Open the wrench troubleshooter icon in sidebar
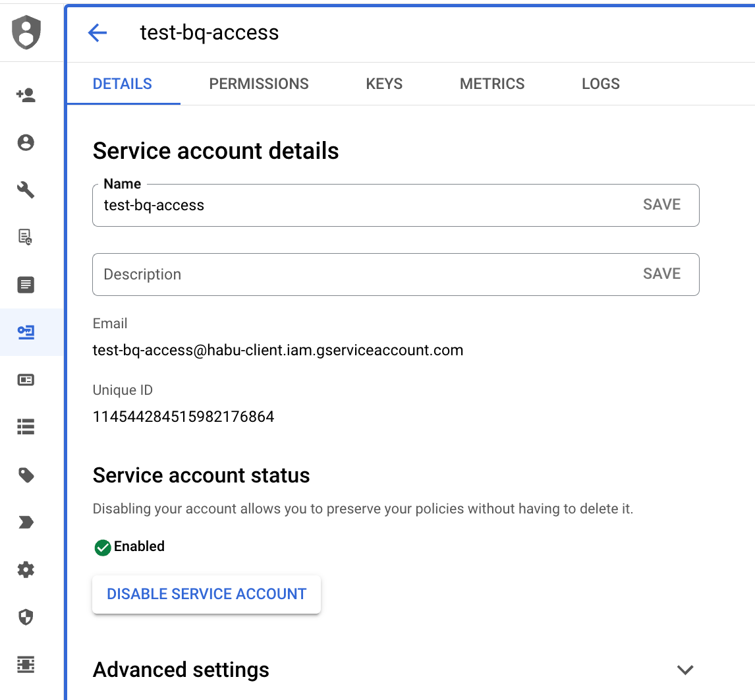The width and height of the screenshot is (755, 700). 26,190
